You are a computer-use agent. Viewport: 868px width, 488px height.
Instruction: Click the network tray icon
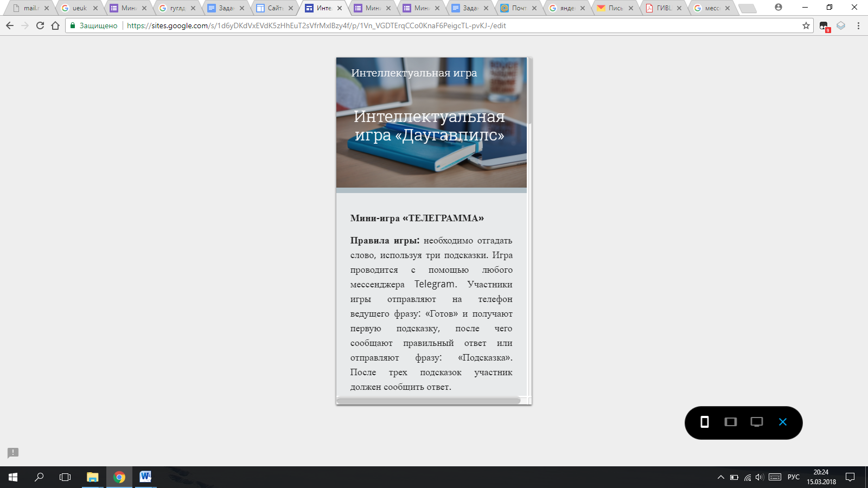pyautogui.click(x=748, y=477)
